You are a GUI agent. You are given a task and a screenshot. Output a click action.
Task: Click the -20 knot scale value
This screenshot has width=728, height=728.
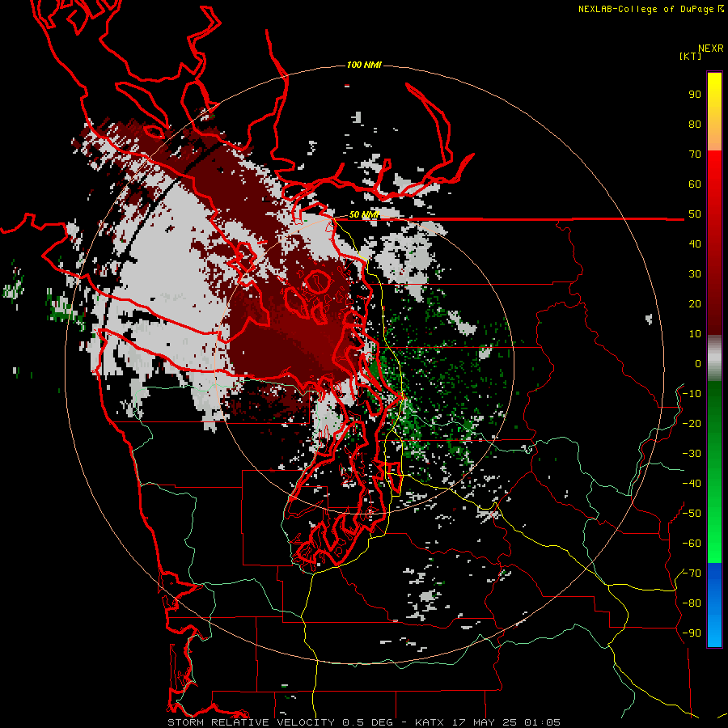click(692, 424)
